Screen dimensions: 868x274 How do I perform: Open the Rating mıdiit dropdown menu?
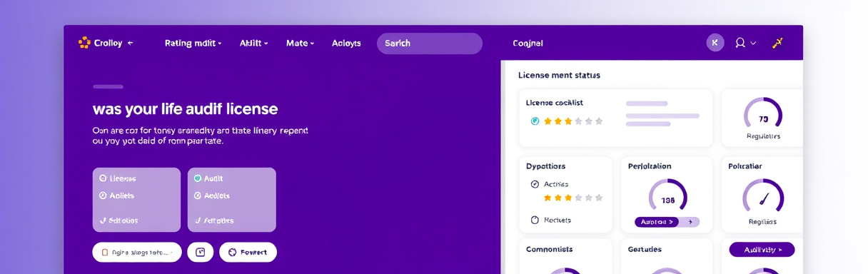point(193,44)
